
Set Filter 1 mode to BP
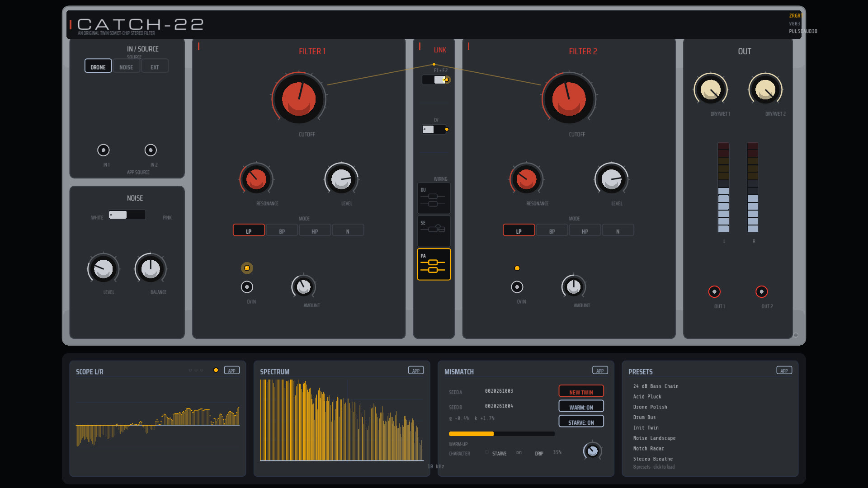pyautogui.click(x=282, y=230)
